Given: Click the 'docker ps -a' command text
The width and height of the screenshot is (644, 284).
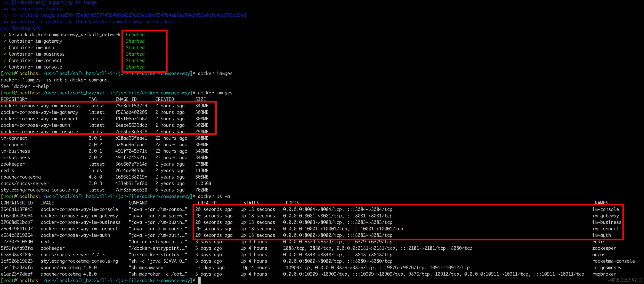Looking at the screenshot, I should 214,196.
